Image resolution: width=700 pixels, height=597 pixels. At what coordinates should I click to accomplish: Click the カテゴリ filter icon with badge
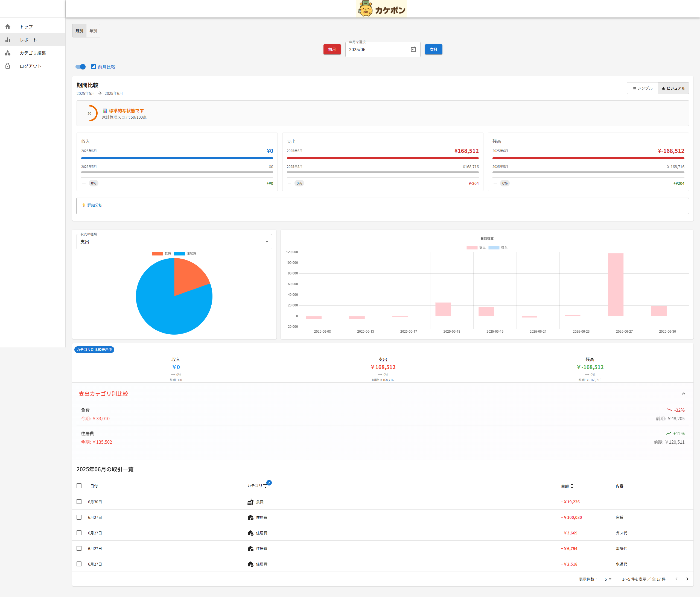[266, 486]
